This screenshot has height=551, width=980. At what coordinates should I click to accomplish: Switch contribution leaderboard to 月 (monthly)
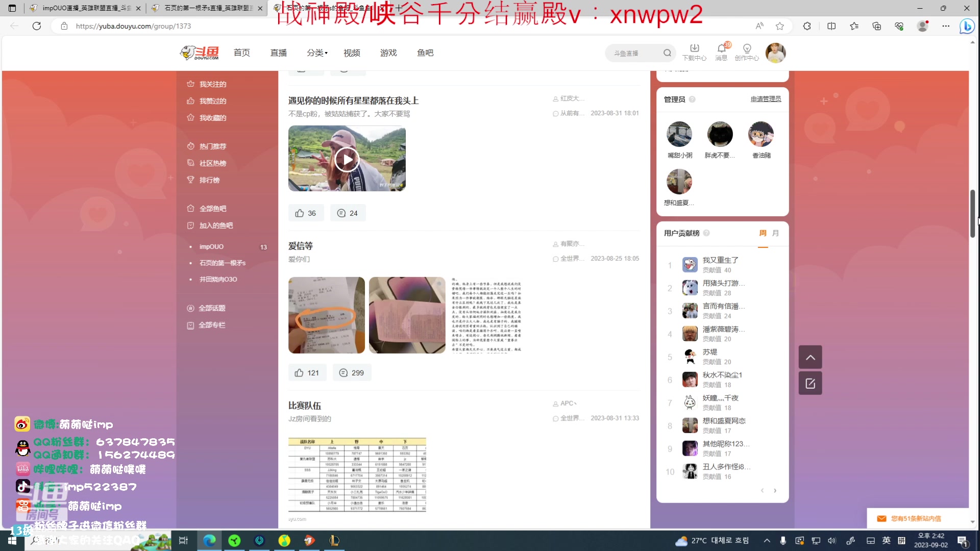pos(775,233)
